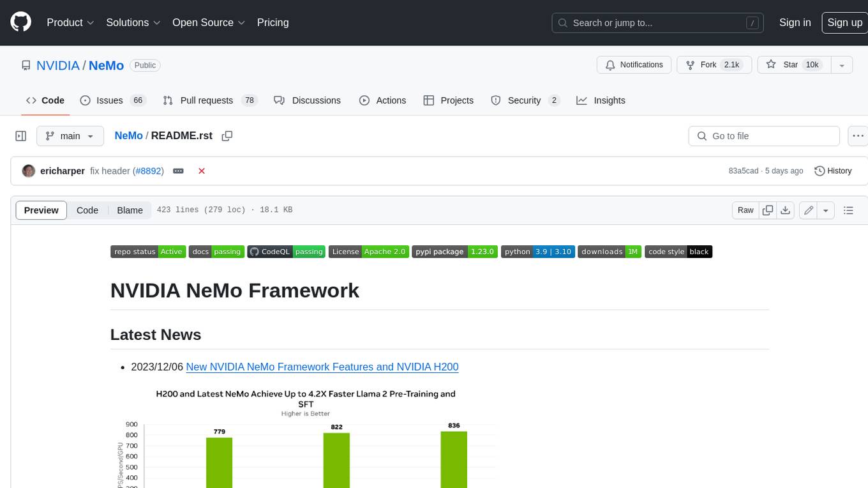Switch to the Projects tab
Screen dimensions: 868x488
pos(449,100)
